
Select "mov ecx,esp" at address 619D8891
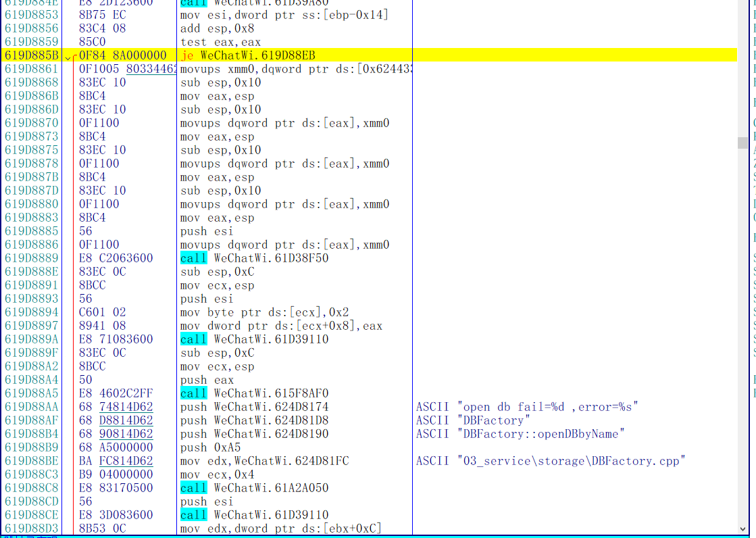click(218, 285)
